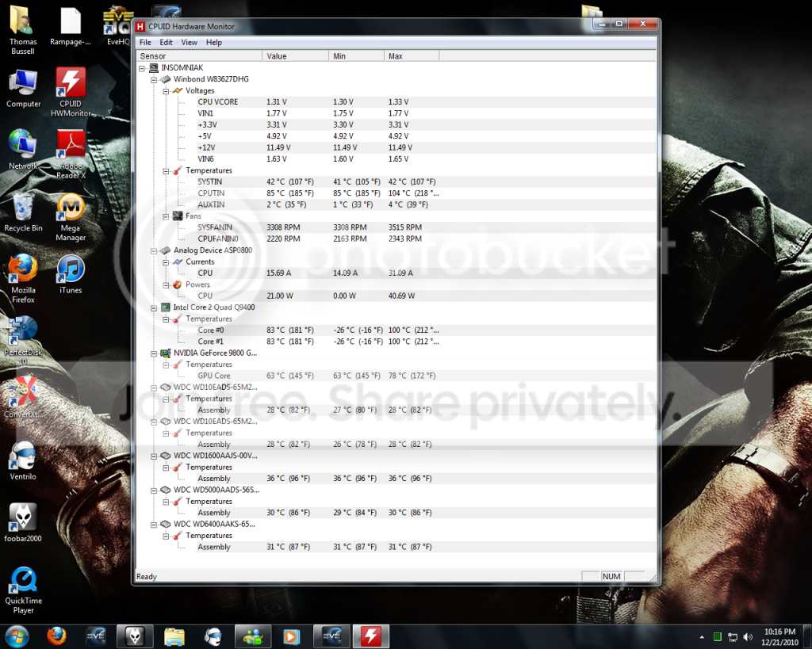
Task: Launch iTunes from the desktop
Action: (71, 274)
